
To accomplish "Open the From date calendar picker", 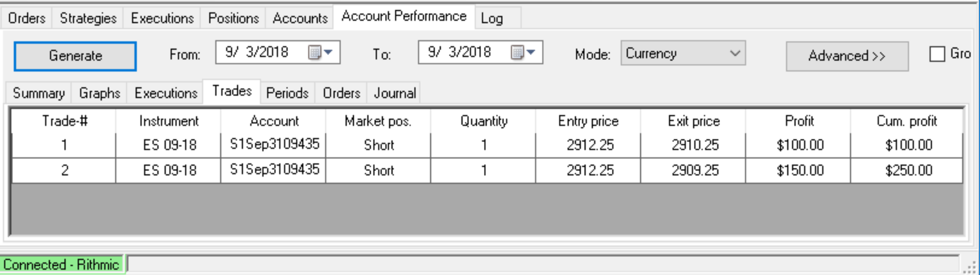I will [321, 52].
